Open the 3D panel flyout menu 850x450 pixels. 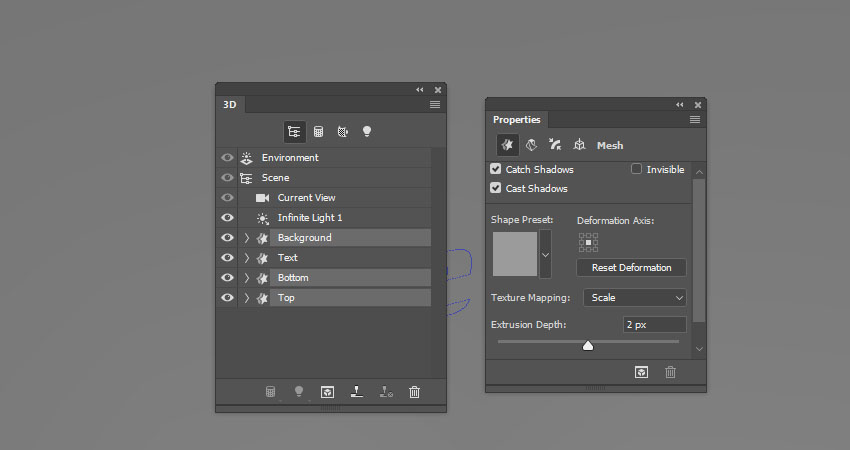click(x=435, y=105)
